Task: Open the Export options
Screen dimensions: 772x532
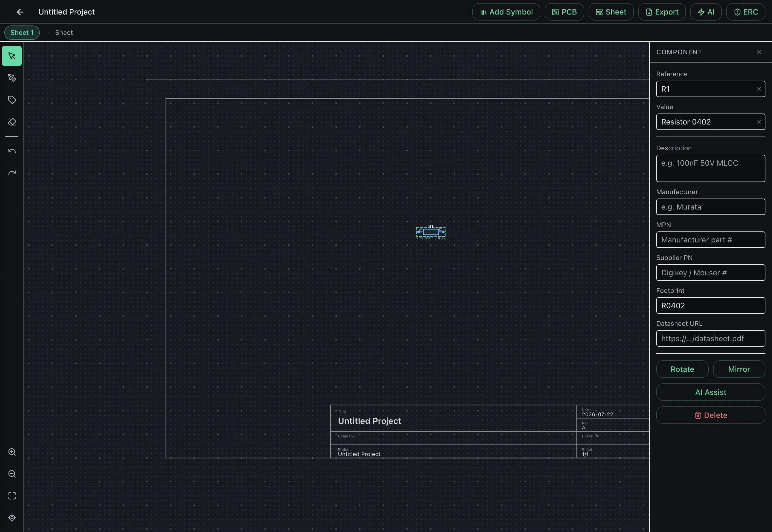Action: point(662,12)
